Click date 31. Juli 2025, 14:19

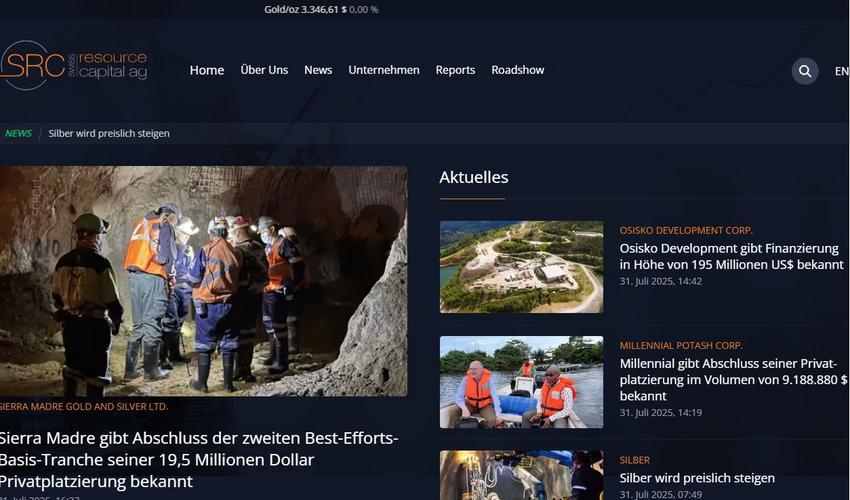[x=661, y=413]
